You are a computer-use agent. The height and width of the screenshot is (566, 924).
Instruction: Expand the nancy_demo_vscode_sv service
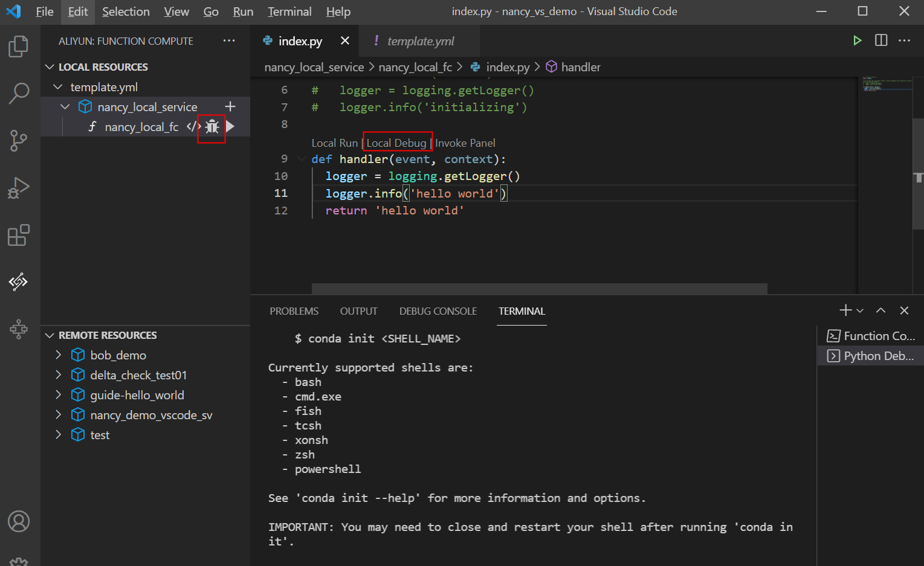pyautogui.click(x=58, y=414)
